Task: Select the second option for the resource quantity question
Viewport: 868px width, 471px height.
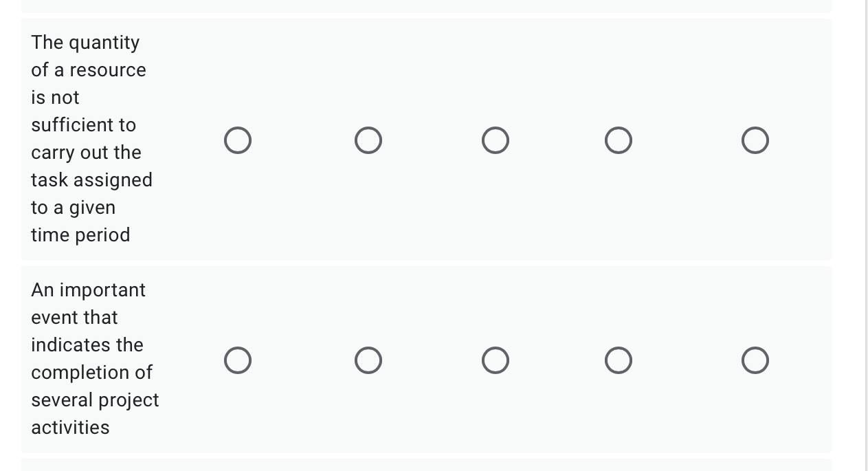Action: point(368,140)
